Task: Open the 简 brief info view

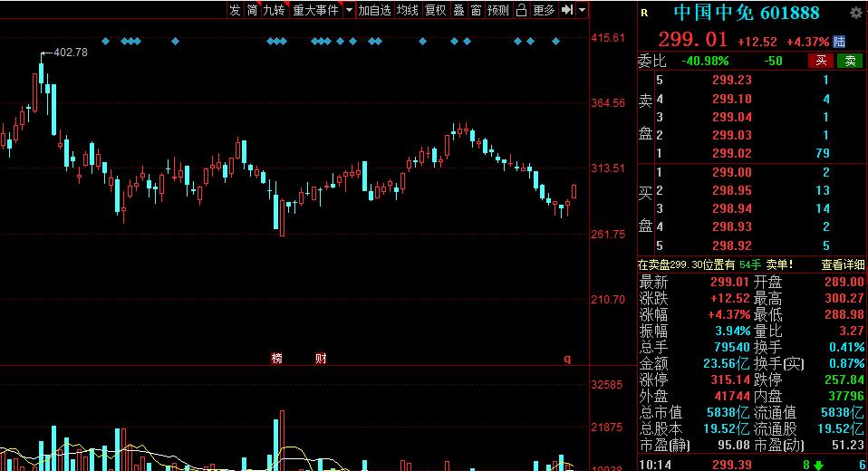Action: click(x=253, y=10)
